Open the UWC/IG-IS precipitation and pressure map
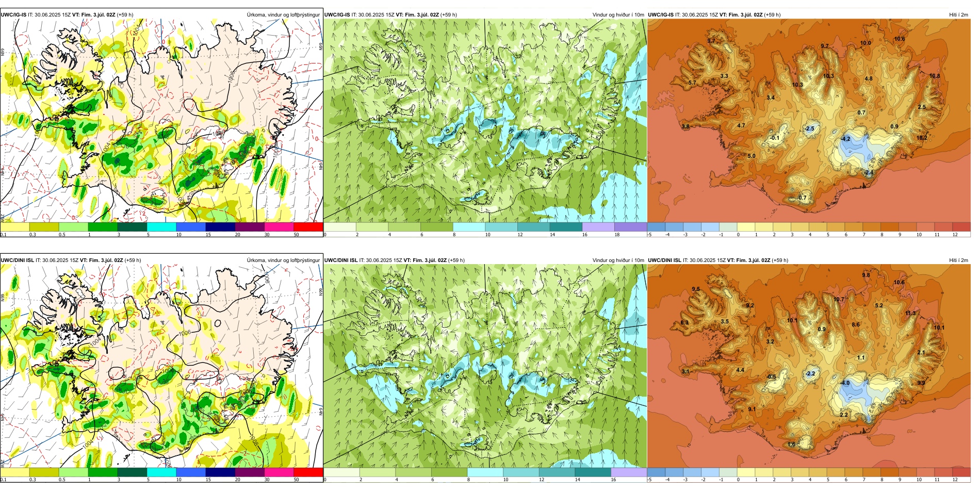Screen dimensions: 980x490 [x=161, y=121]
